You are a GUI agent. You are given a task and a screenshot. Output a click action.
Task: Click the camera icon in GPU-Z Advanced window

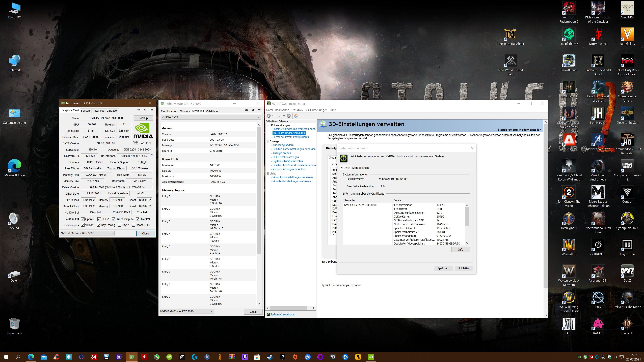[247, 110]
